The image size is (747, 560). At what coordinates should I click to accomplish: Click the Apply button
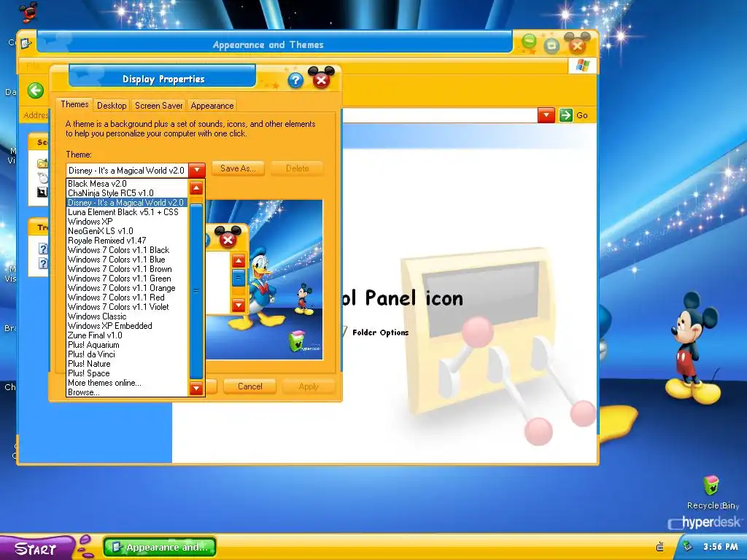pyautogui.click(x=309, y=386)
